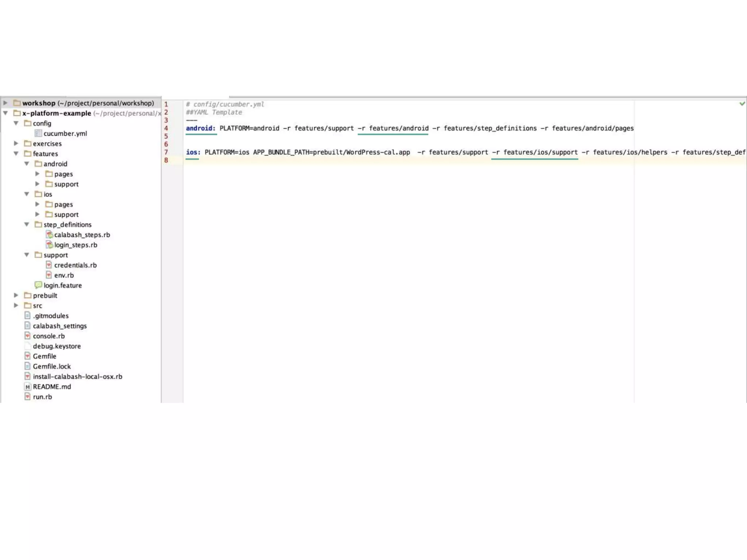
Task: Click the .gitmodules file icon
Action: pos(27,315)
